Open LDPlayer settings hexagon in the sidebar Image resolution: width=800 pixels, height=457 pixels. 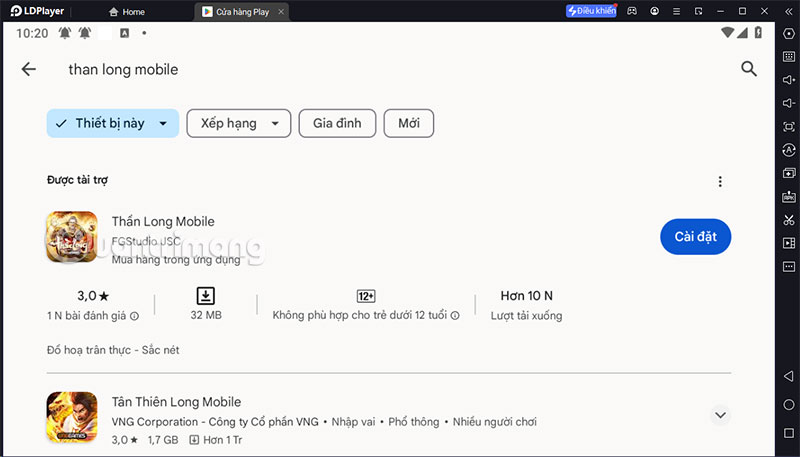(789, 34)
